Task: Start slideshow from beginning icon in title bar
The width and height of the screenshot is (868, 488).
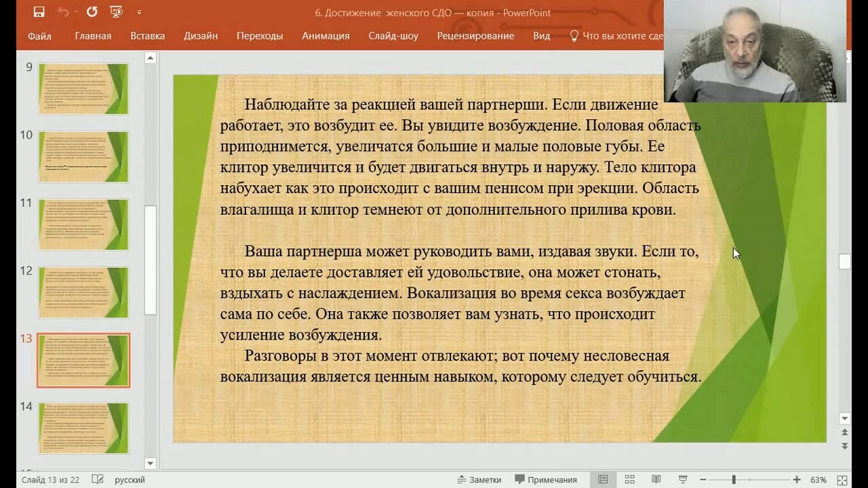Action: [x=116, y=12]
